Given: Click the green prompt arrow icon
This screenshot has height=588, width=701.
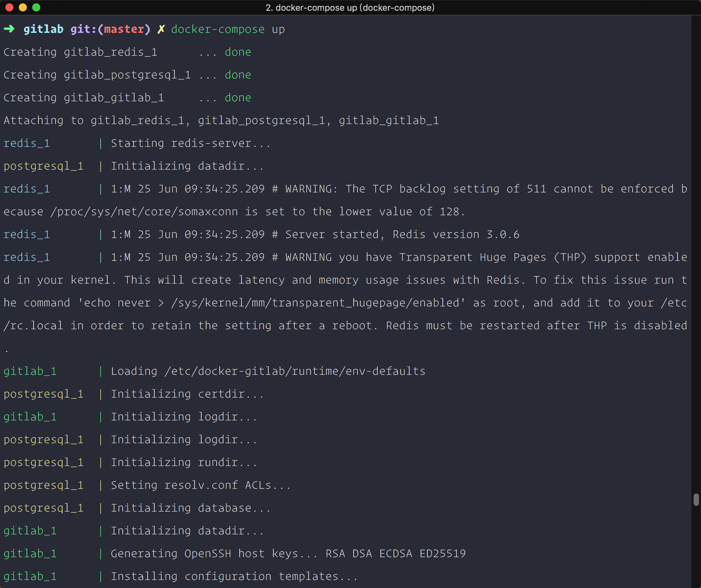Looking at the screenshot, I should tap(9, 29).
